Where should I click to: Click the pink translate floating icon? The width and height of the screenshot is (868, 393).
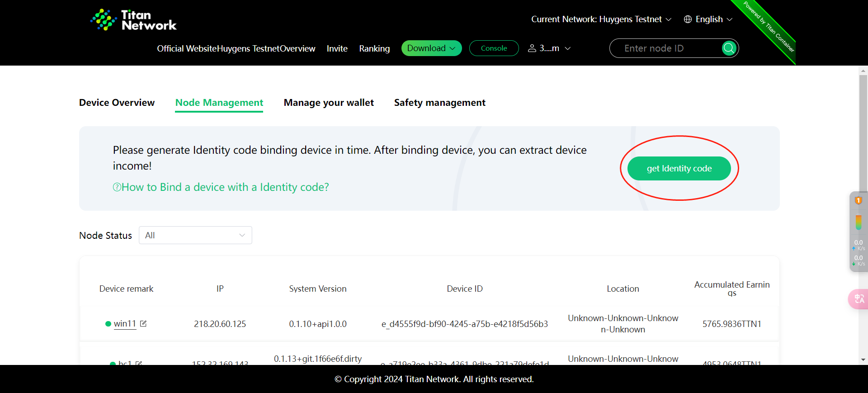coord(859,299)
